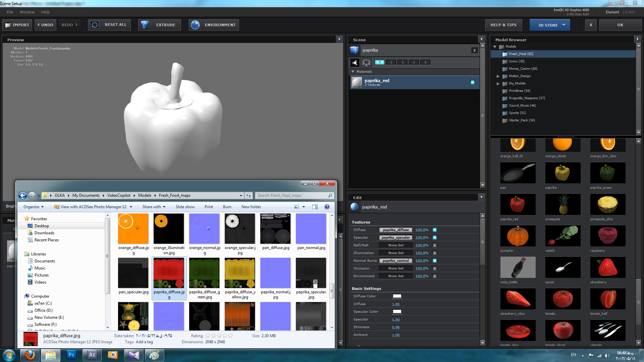Open the Specular Color swatch

(x=397, y=312)
